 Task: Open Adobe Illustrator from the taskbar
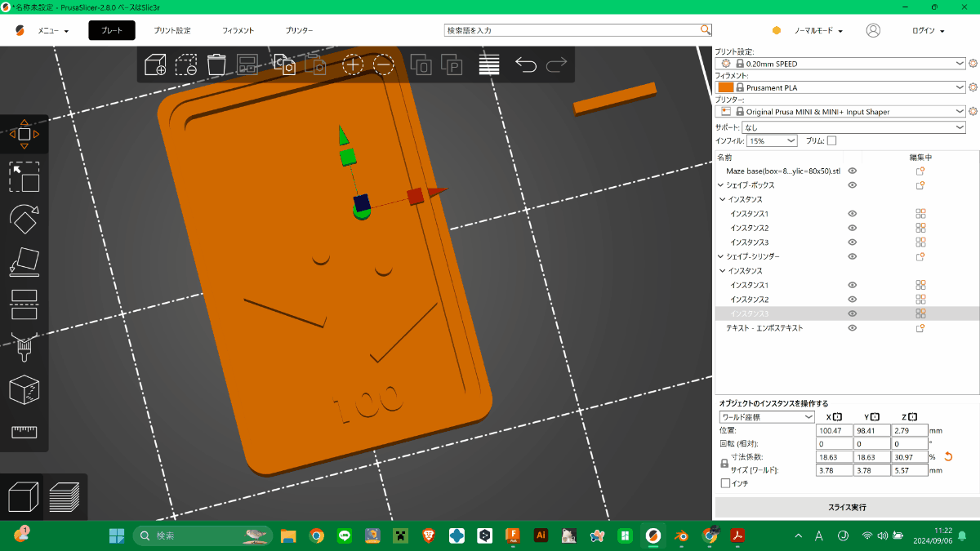click(x=540, y=535)
